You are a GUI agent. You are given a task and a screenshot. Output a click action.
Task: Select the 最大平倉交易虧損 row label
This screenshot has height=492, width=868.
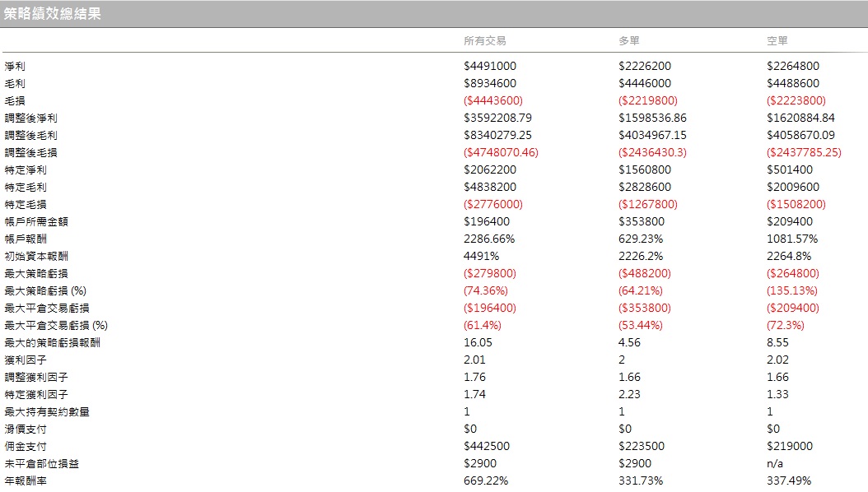coord(47,309)
